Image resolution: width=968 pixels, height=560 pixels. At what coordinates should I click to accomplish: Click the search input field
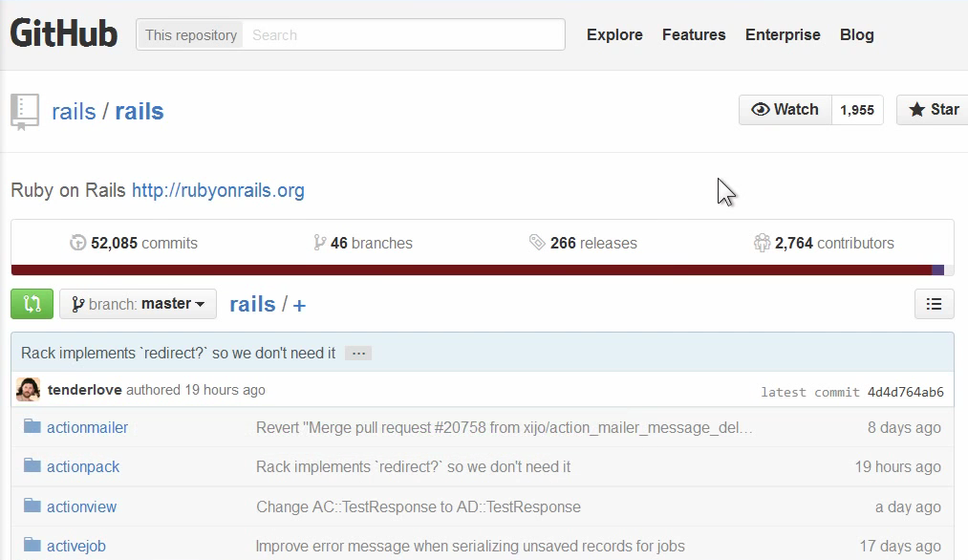point(404,34)
